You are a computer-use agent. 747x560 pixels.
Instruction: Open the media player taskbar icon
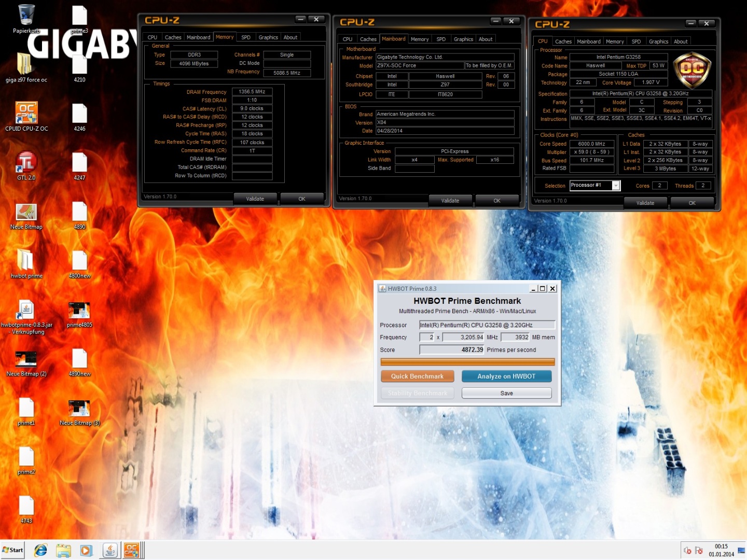[x=86, y=550]
